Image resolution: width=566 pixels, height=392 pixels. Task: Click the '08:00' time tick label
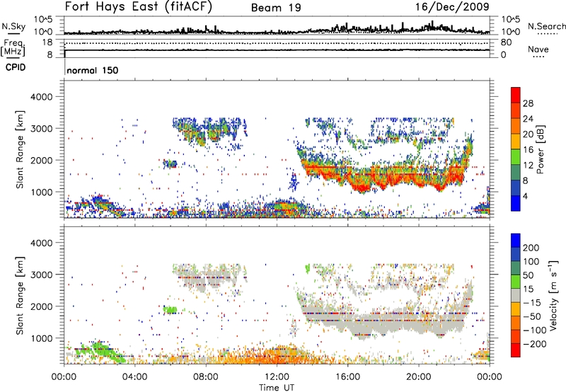click(x=206, y=377)
